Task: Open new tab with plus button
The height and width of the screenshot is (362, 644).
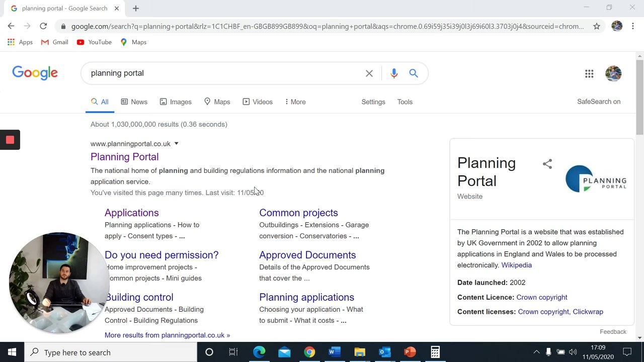Action: click(136, 8)
